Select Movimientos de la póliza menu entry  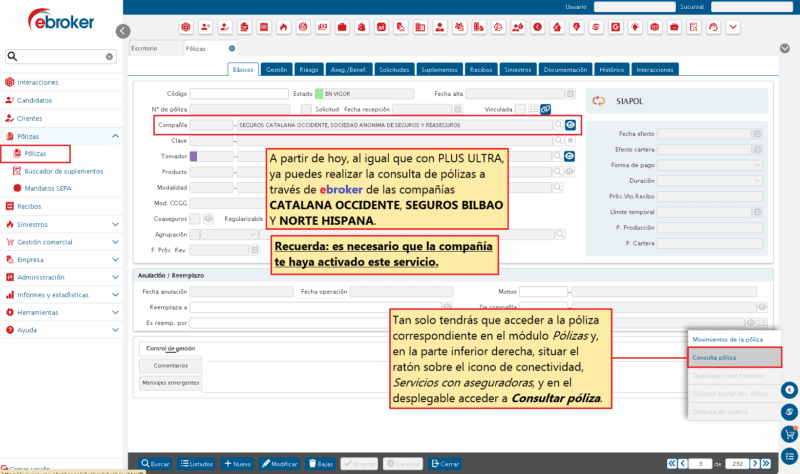(x=728, y=339)
